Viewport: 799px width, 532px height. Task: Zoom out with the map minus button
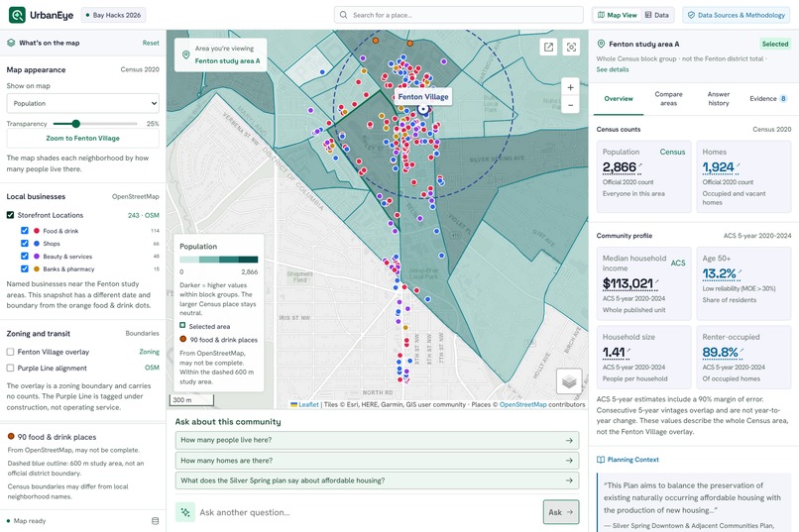(570, 105)
